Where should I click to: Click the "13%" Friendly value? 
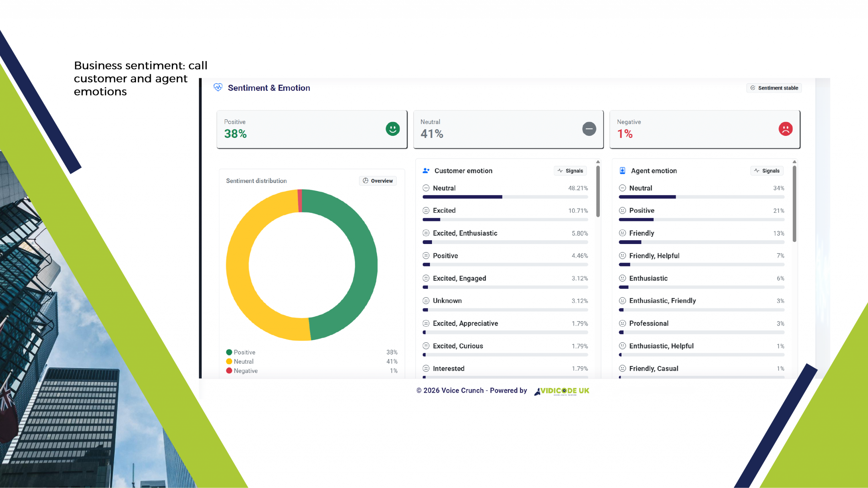778,233
